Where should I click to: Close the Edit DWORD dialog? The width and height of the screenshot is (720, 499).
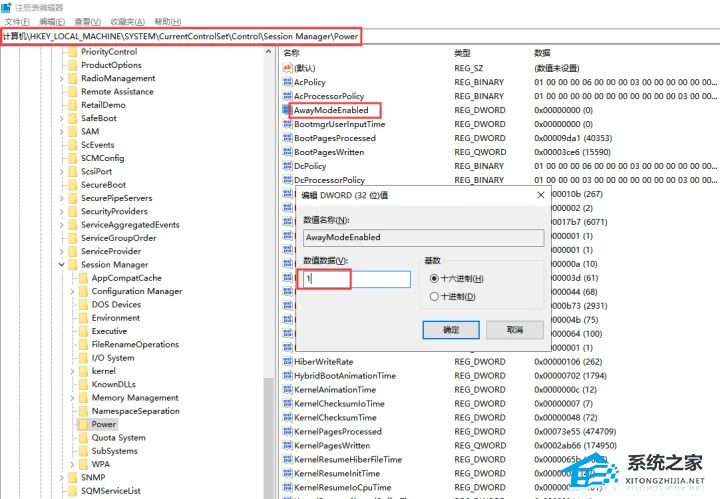click(541, 195)
